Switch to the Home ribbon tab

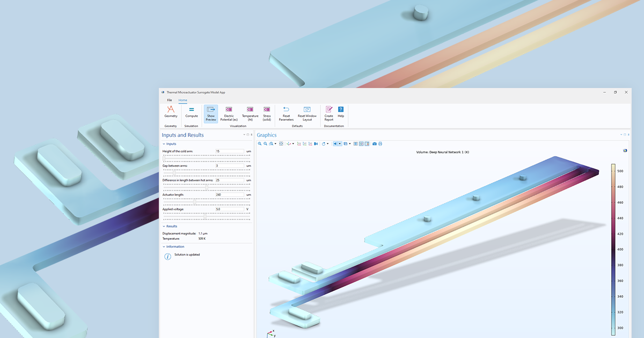[182, 100]
